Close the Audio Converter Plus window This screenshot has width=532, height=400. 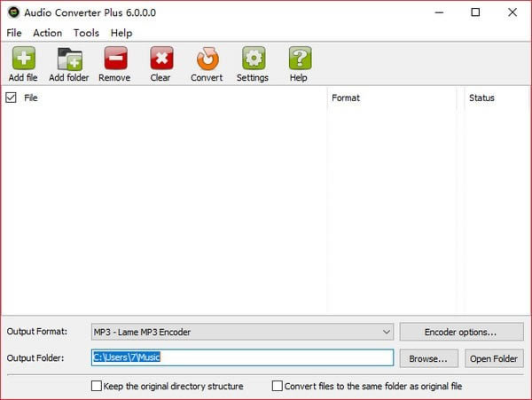click(x=512, y=12)
